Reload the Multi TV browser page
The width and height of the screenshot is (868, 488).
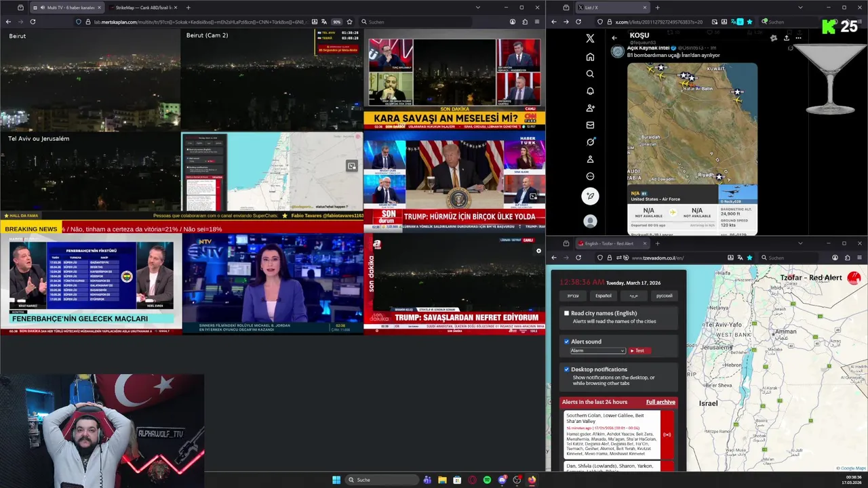(x=33, y=22)
